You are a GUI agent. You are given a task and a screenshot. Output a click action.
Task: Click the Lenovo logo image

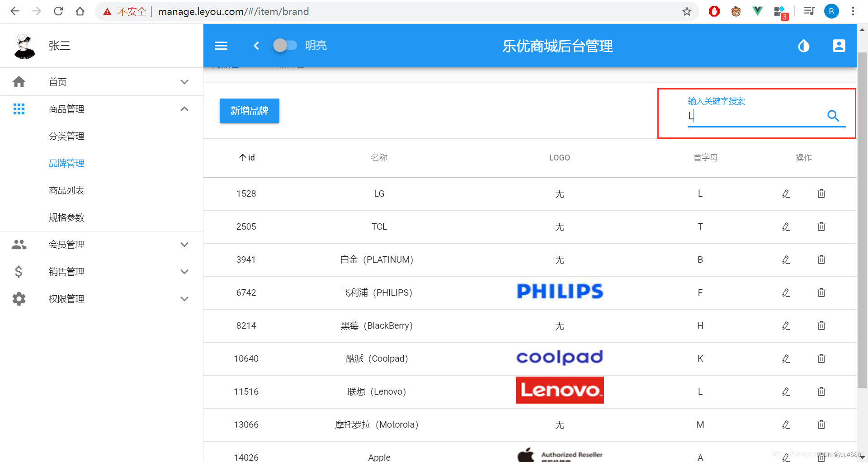560,390
